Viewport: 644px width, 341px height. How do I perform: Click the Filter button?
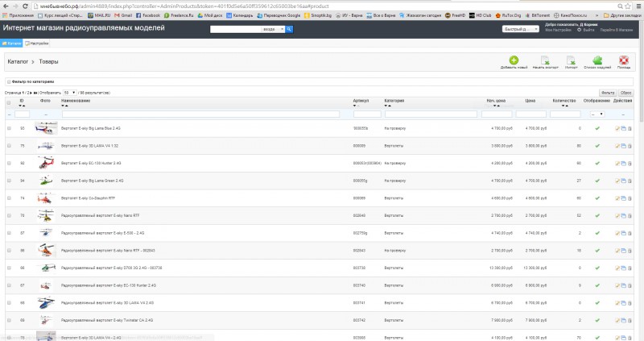608,93
